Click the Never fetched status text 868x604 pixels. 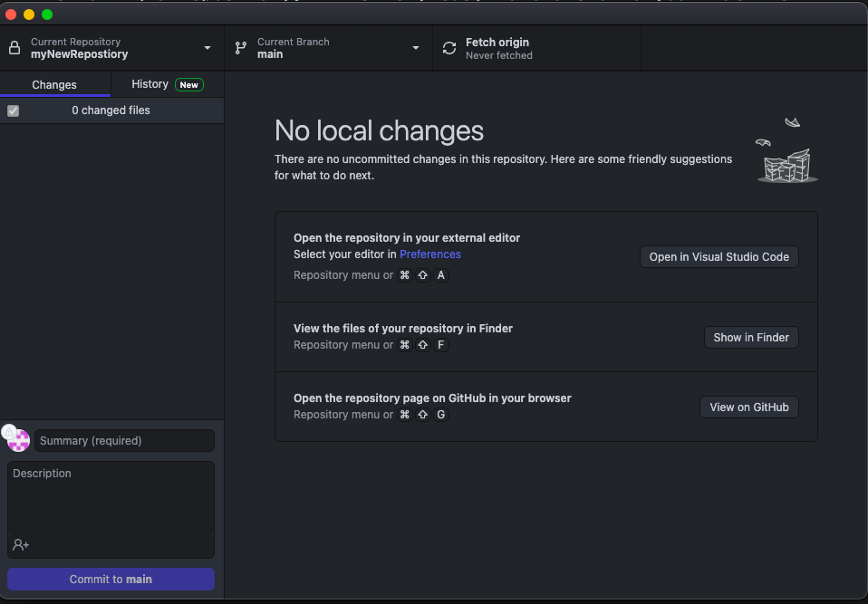click(498, 55)
